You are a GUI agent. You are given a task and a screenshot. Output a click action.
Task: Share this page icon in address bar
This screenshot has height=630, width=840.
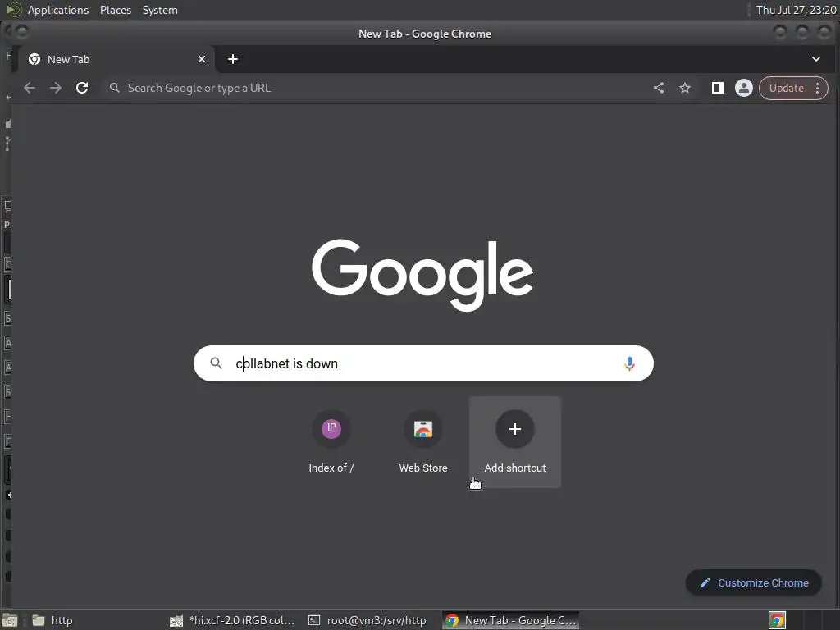[x=659, y=88]
